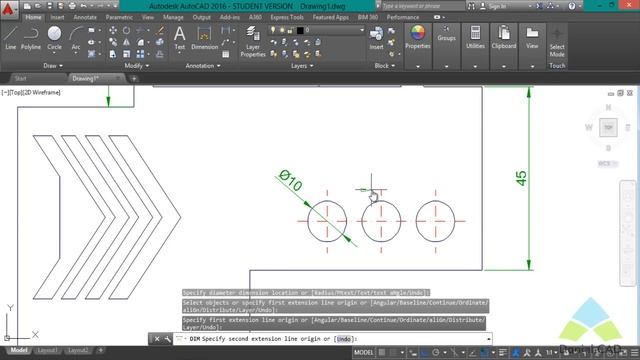640x360 pixels.
Task: Expand the Block panel
Action: pos(385,66)
